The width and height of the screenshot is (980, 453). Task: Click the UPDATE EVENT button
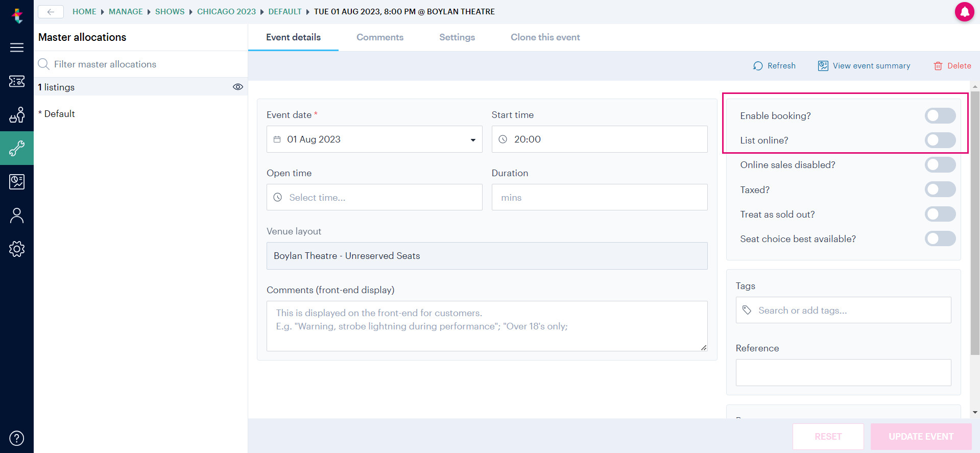pyautogui.click(x=921, y=437)
